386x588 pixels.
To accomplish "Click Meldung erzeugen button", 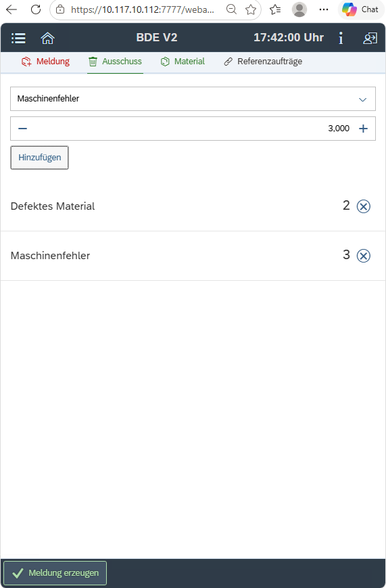I will pos(55,573).
